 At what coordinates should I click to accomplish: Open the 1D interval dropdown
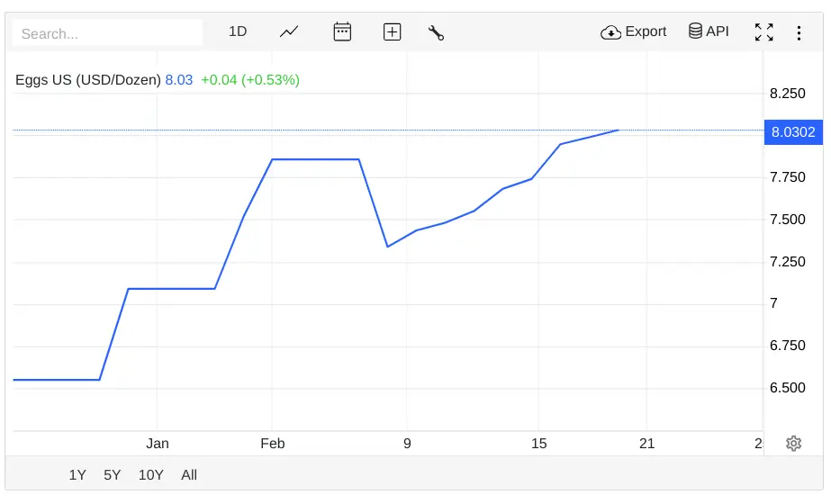pos(238,31)
